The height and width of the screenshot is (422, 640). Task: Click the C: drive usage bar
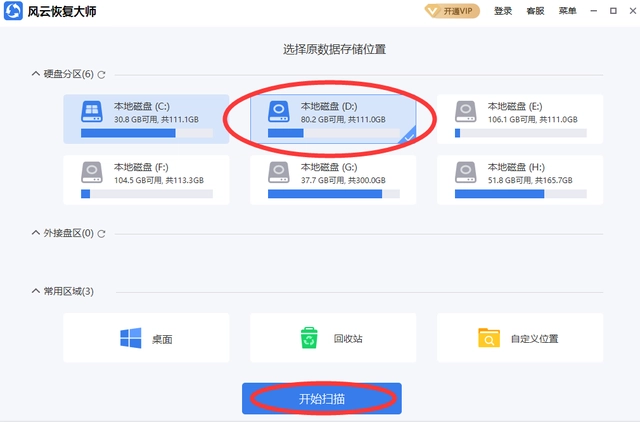[x=147, y=133]
